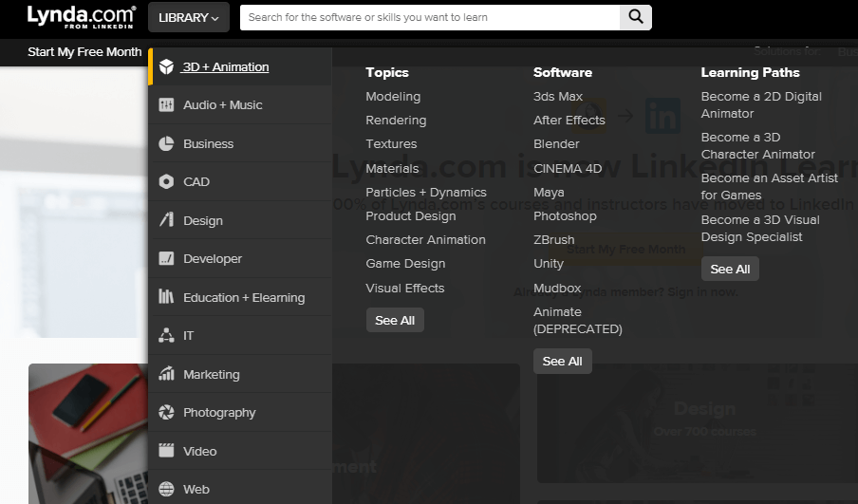Viewport: 858px width, 504px height.
Task: Open ZBrush software courses
Action: point(553,240)
